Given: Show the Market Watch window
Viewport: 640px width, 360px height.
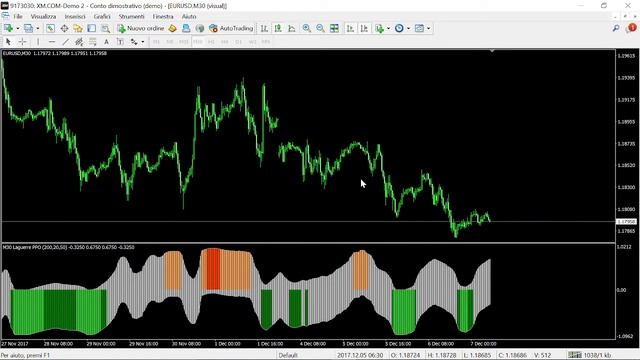Looking at the screenshot, I should tap(50, 28).
